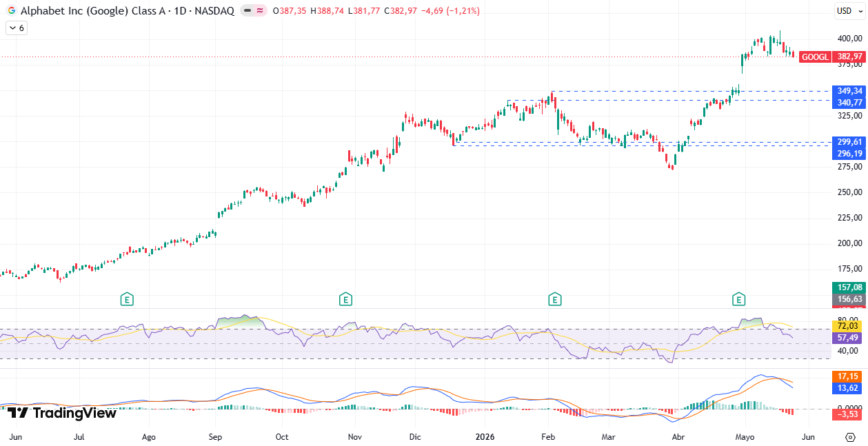868x446 pixels.
Task: Open chart settings hexagon icon
Action: 851,437
